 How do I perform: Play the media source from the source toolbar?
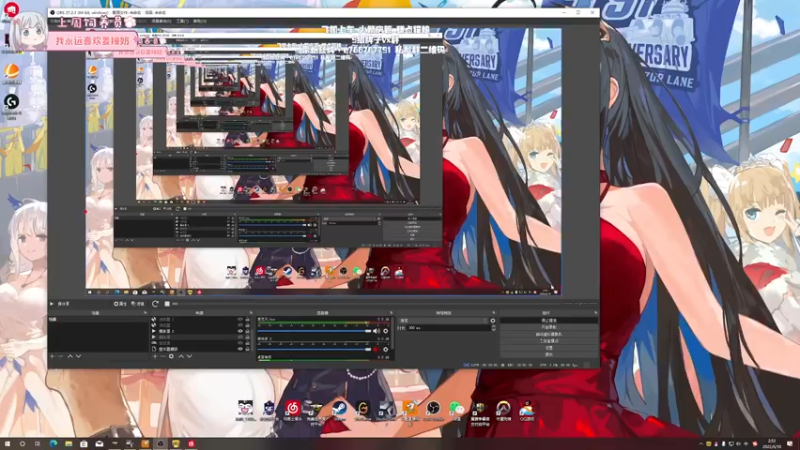click(52, 304)
